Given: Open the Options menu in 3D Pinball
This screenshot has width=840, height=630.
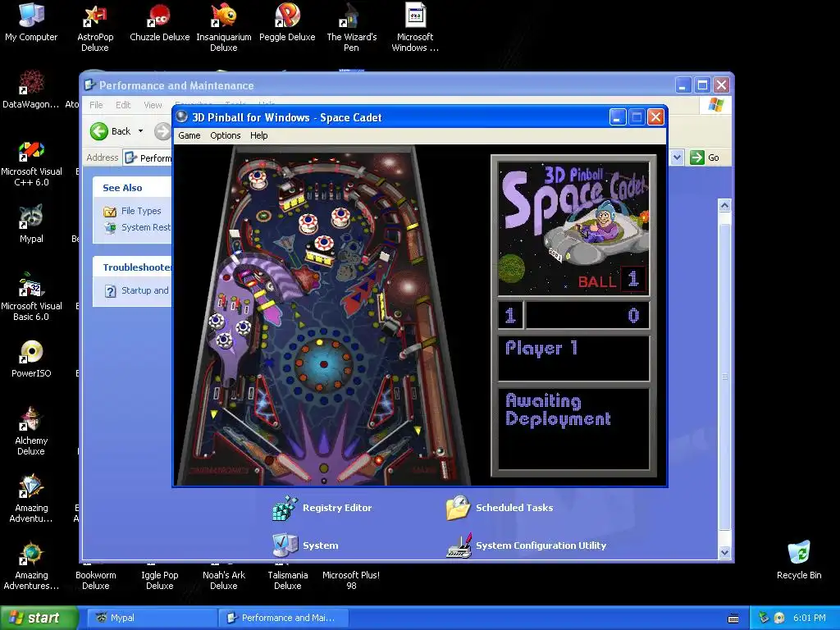Looking at the screenshot, I should tap(225, 135).
